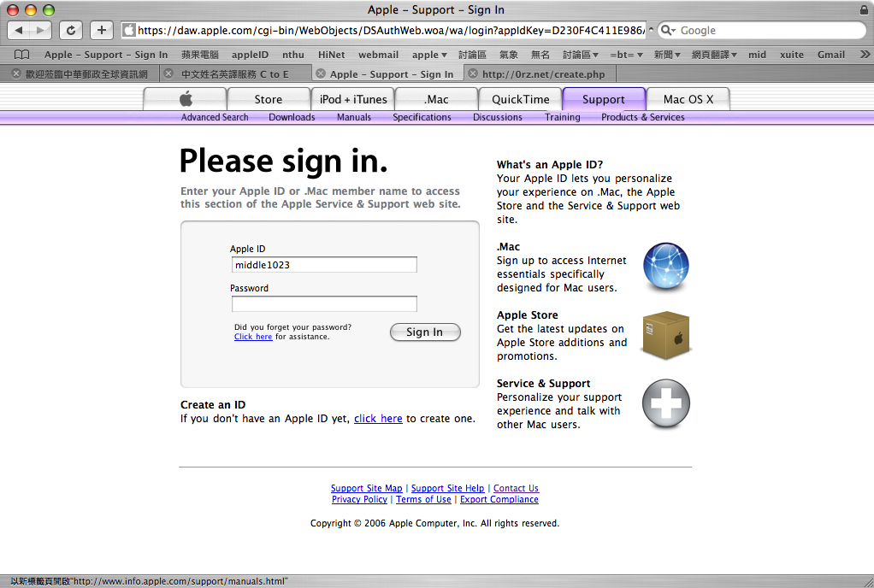This screenshot has height=588, width=874.
Task: Reload the page with the refresh button
Action: pos(71,30)
